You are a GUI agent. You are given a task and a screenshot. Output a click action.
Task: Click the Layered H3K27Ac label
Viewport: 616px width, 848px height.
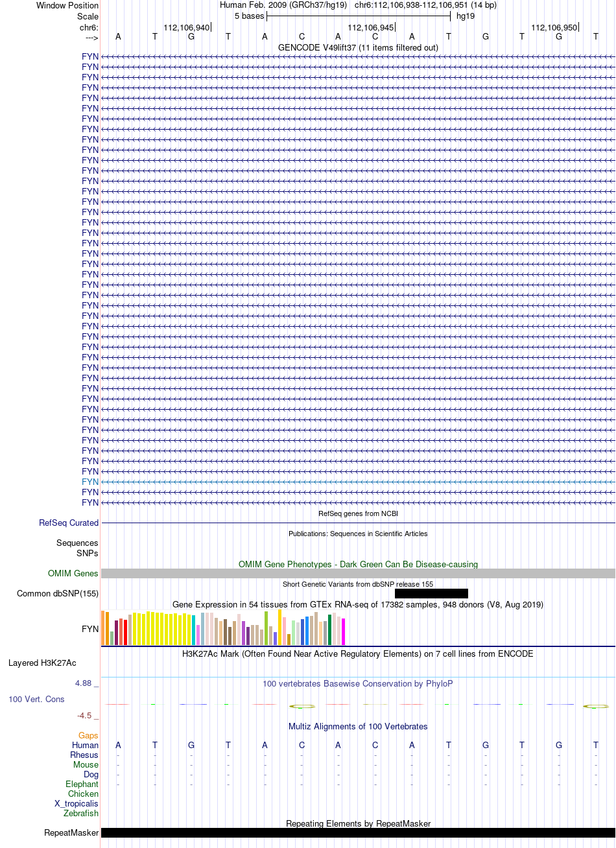click(42, 663)
